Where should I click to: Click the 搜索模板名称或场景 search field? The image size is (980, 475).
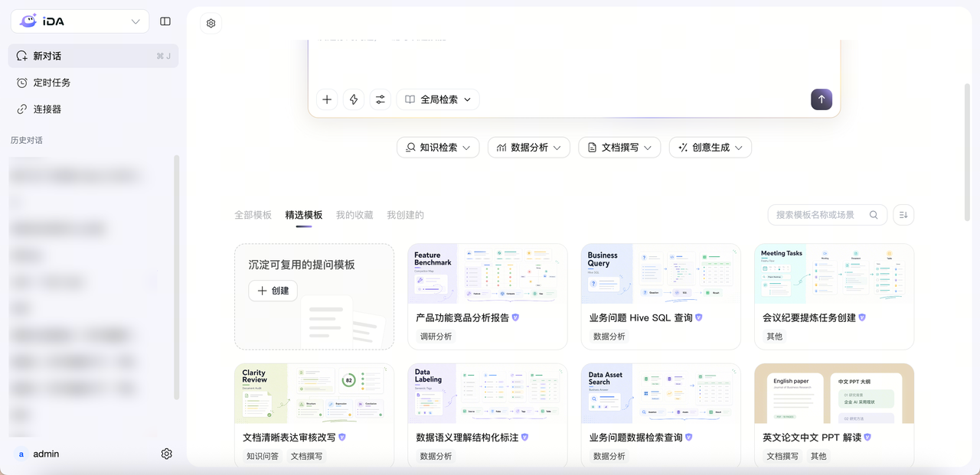[x=828, y=215]
